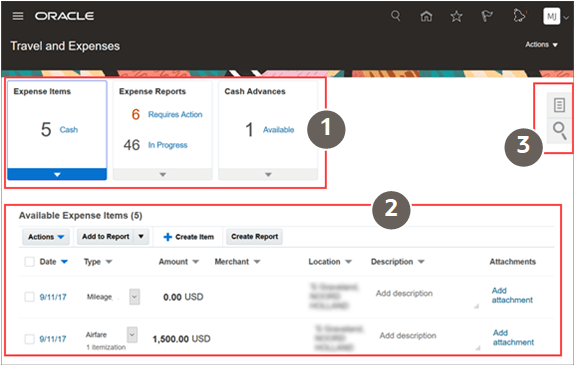Click the Add to Report button

pos(106,237)
